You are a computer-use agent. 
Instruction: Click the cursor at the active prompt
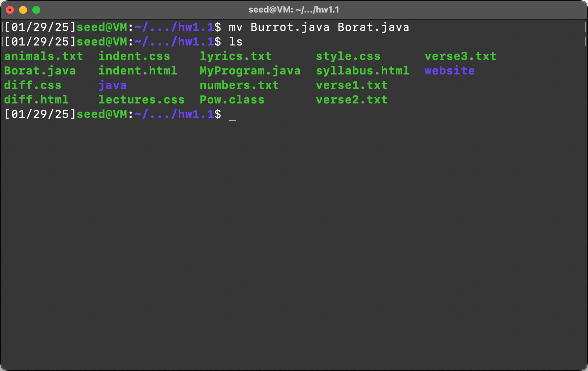pos(232,115)
